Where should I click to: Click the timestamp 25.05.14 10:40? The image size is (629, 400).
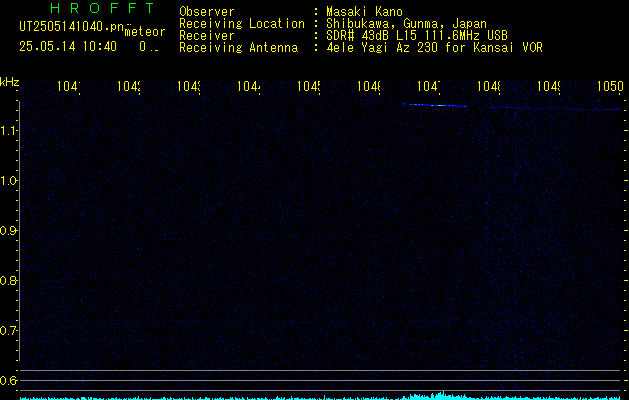pos(68,47)
